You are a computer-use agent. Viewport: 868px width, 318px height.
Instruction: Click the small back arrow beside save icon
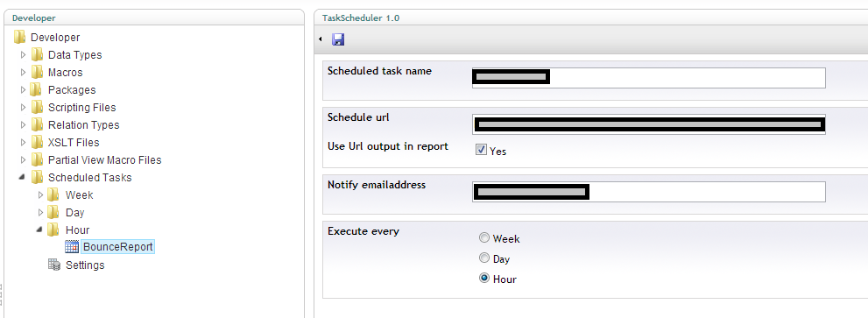coord(321,39)
